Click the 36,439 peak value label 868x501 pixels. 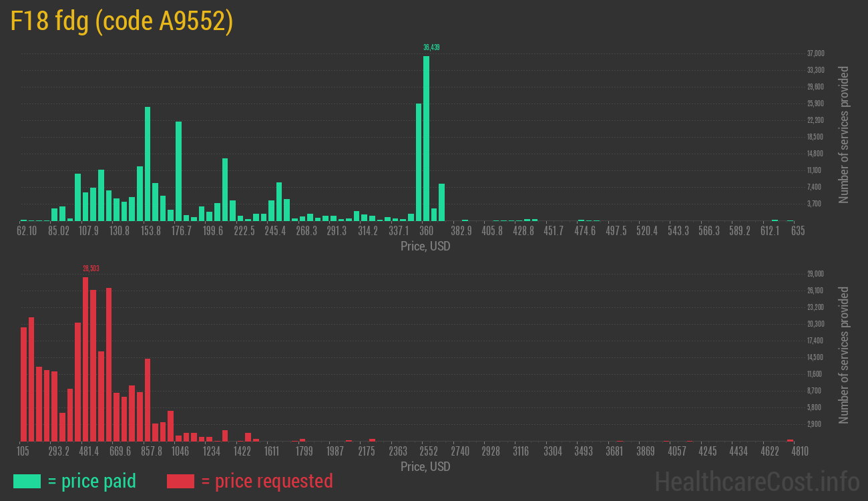(x=431, y=47)
